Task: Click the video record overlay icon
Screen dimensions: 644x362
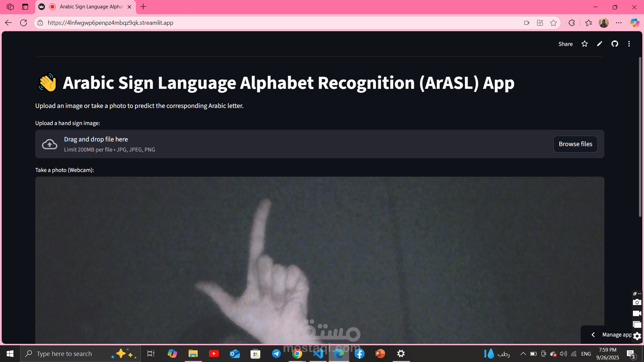Action: [637, 313]
